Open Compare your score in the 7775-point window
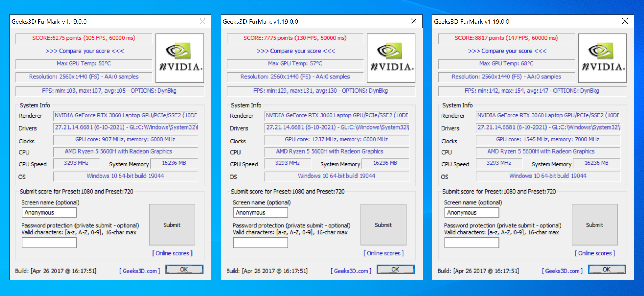The image size is (644, 296). 296,51
